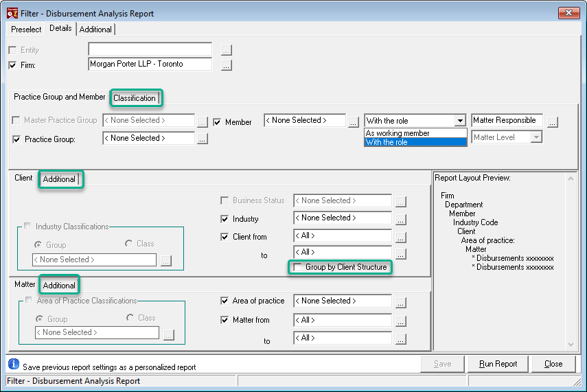Select Class radio in Industry Classifications
Image resolution: width=587 pixels, height=392 pixels.
tap(129, 244)
